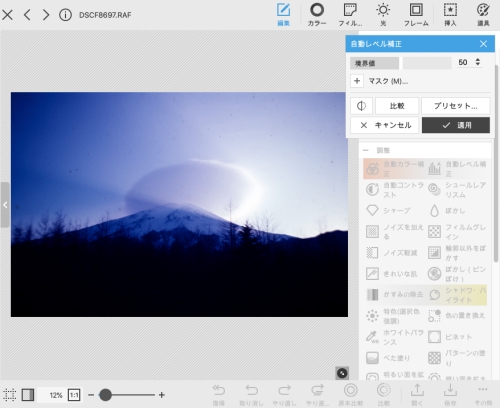Close the image editor with the X icon
This screenshot has width=500, height=408.
pyautogui.click(x=7, y=15)
